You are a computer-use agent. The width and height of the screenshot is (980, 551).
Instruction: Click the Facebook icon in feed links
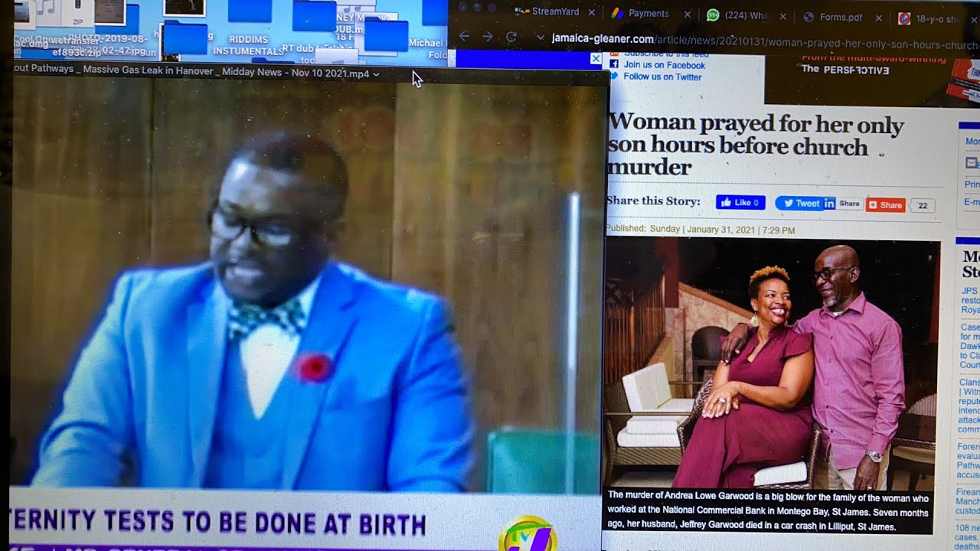click(614, 64)
